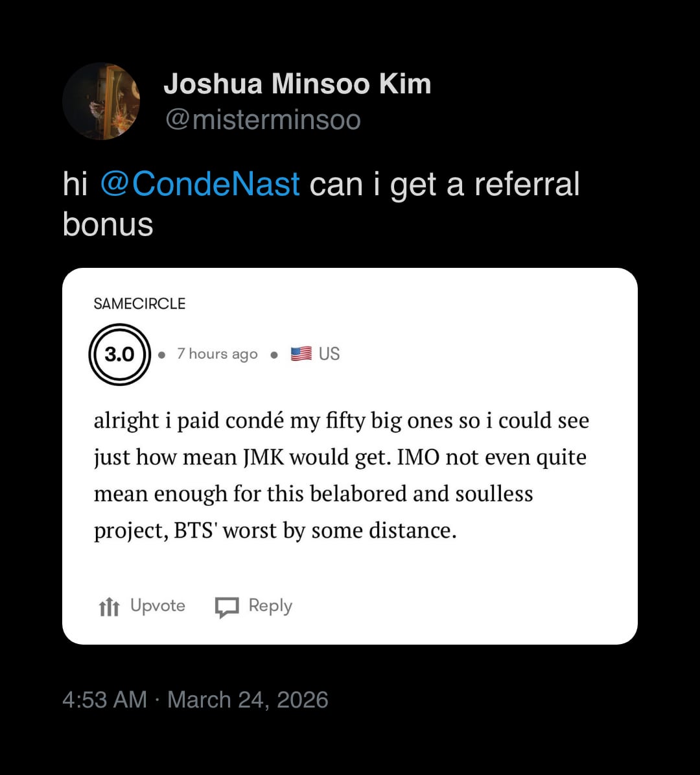The width and height of the screenshot is (700, 775).
Task: Click the Upvote arrows icon
Action: [108, 607]
